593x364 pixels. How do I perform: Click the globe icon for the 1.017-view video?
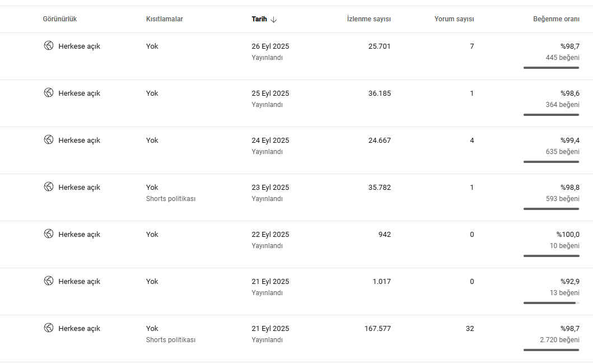[49, 281]
